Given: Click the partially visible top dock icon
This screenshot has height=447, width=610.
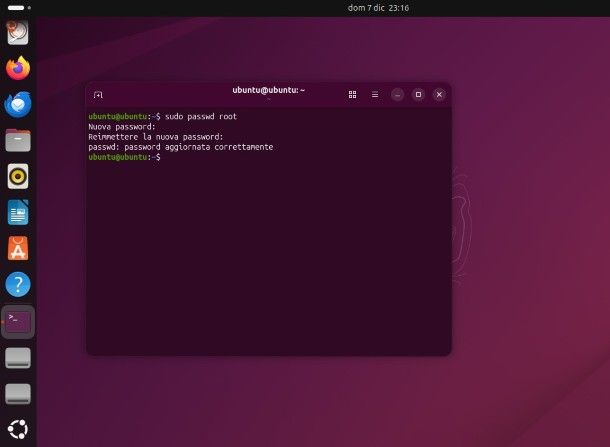Looking at the screenshot, I should (18, 32).
